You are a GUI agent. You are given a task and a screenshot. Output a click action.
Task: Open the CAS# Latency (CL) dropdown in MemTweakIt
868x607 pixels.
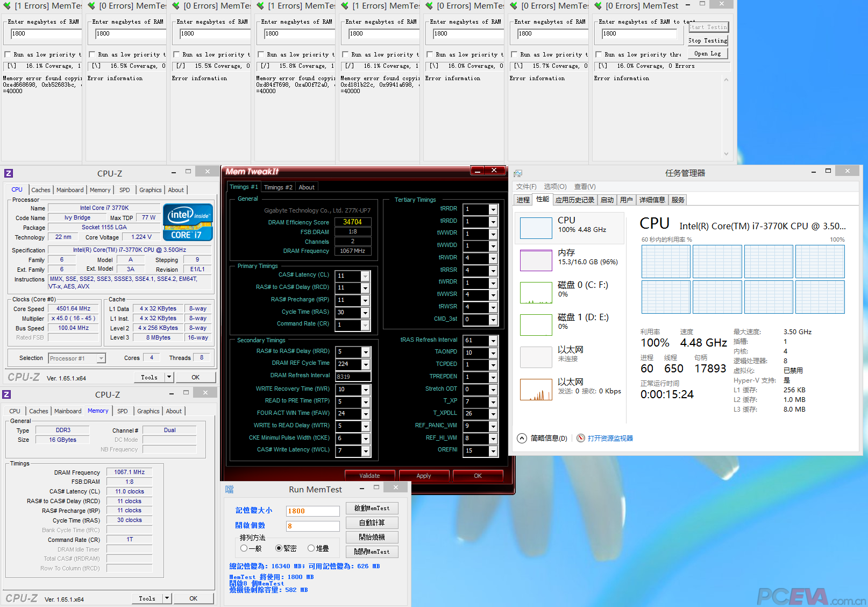coord(365,276)
